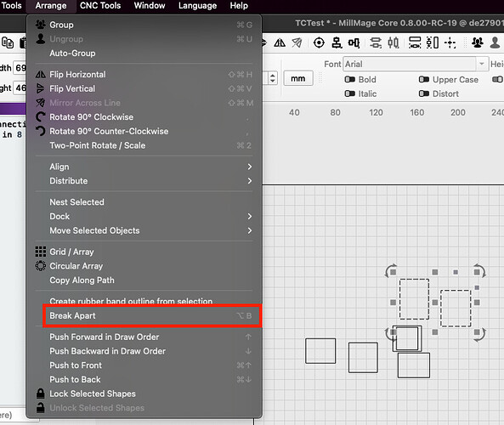
Task: Expand the Move Selected Objects submenu
Action: pos(144,230)
